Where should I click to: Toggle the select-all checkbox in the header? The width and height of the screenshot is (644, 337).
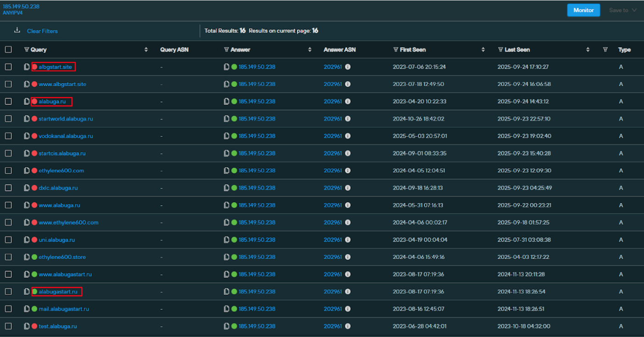(8, 50)
